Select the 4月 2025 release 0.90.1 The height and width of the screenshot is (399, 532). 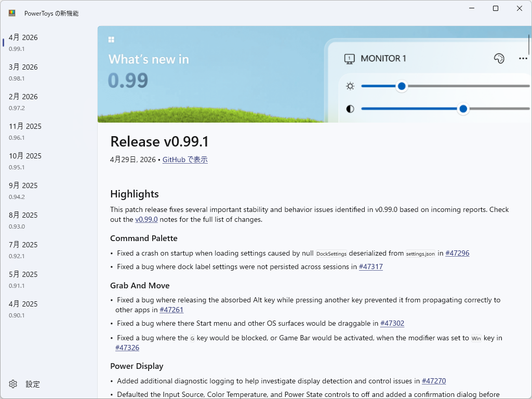[x=49, y=309]
